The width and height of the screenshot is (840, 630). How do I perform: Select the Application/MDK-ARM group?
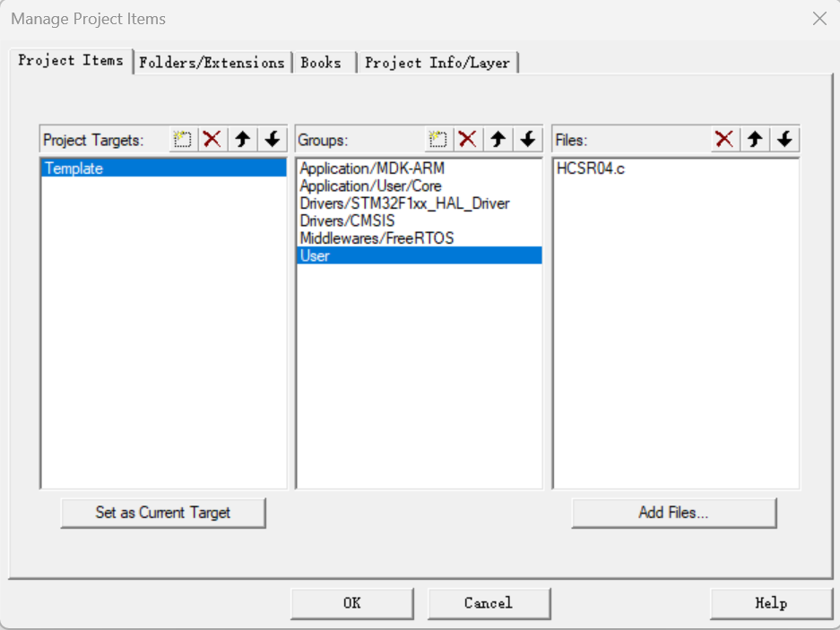click(420, 168)
